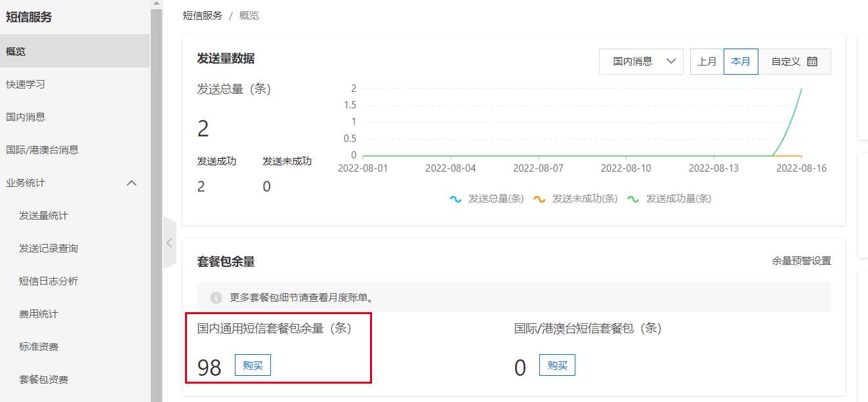The width and height of the screenshot is (868, 402).
Task: Collapse the sidebar using the chevron arrow
Action: tap(169, 243)
